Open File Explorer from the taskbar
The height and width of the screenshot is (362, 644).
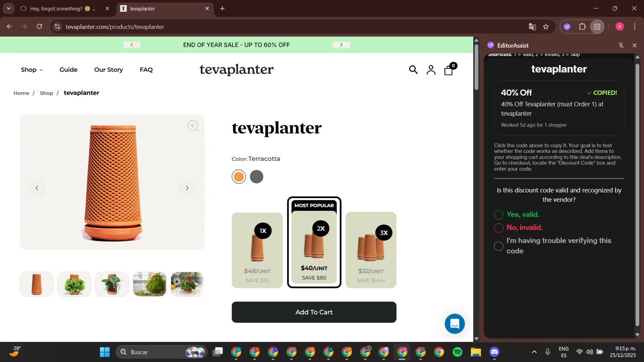tap(476, 352)
